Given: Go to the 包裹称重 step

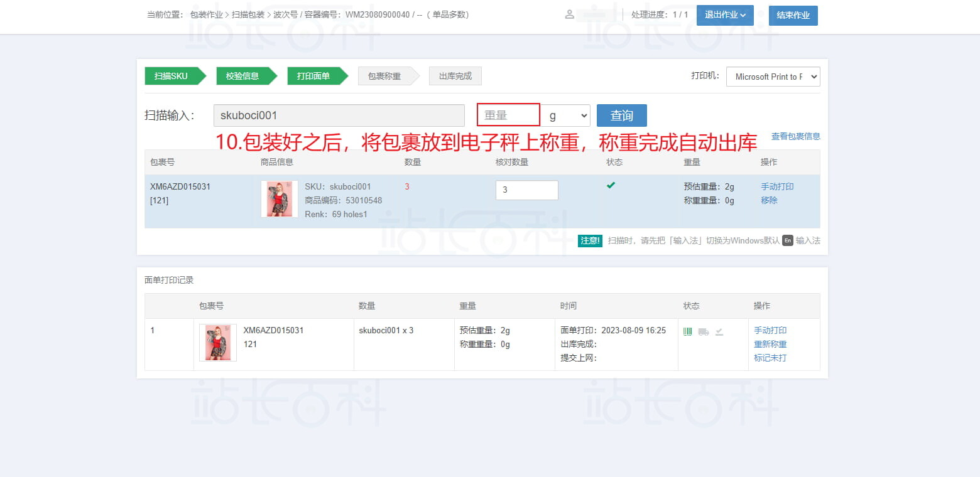Looking at the screenshot, I should click(x=384, y=76).
